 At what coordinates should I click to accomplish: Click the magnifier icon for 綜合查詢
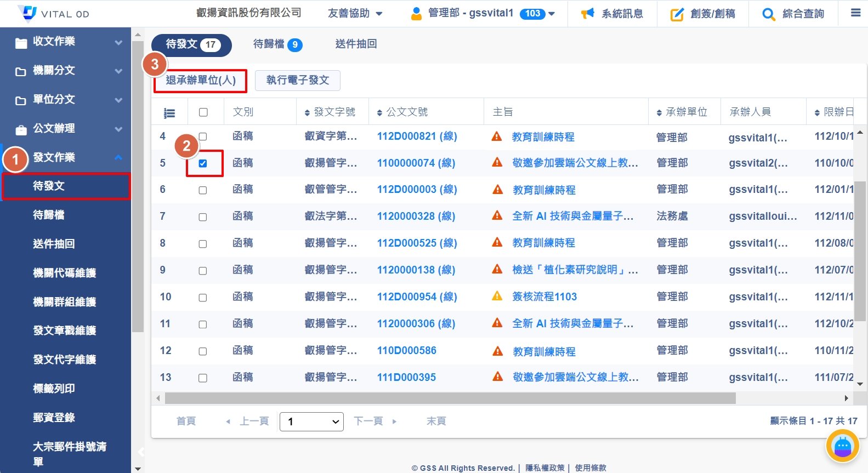point(768,14)
